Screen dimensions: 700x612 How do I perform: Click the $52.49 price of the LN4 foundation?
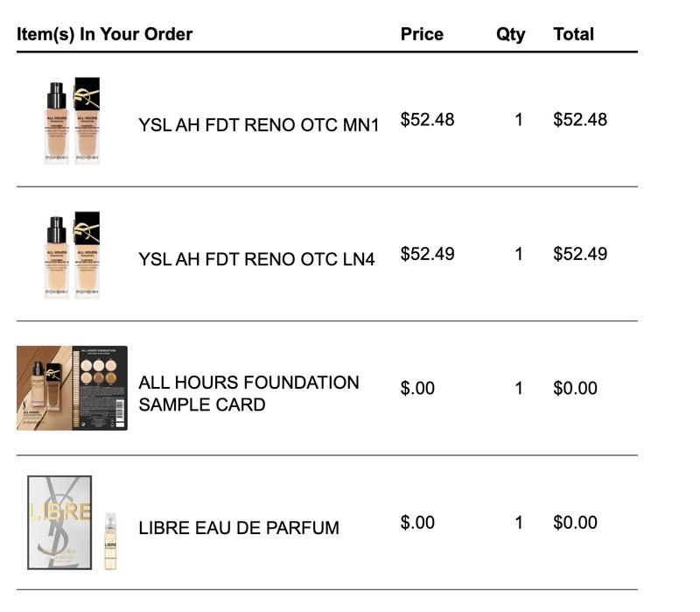427,254
